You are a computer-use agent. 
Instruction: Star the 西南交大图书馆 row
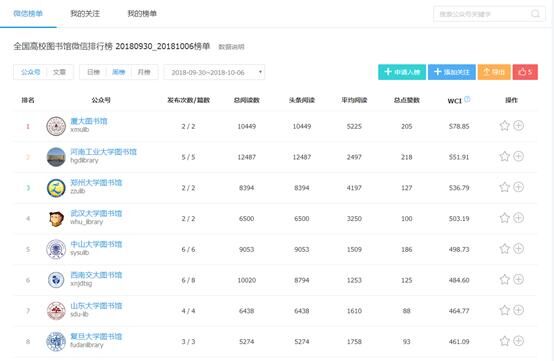[x=505, y=279]
